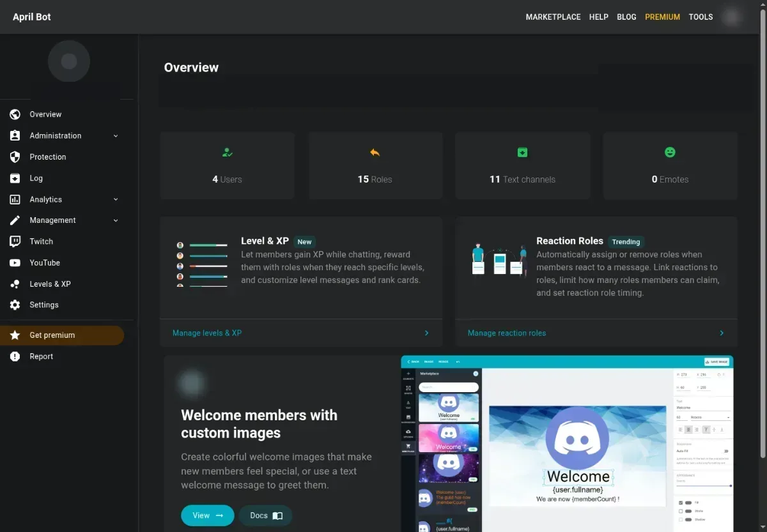Click the New badge beside Level & XP
The height and width of the screenshot is (532, 767).
point(305,242)
